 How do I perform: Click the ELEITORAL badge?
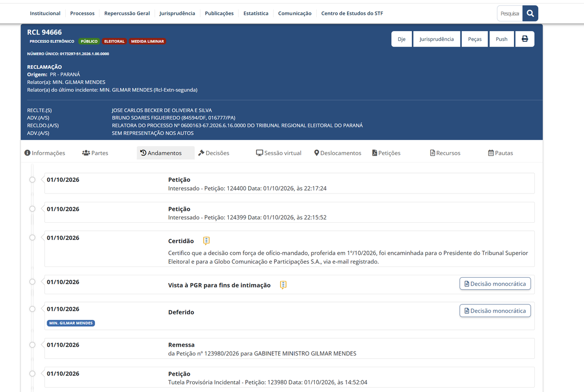point(114,41)
